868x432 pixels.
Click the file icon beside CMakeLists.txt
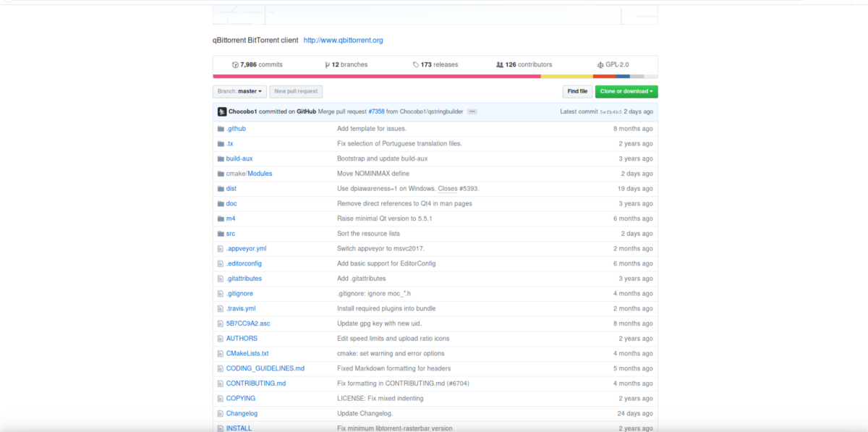pos(221,353)
